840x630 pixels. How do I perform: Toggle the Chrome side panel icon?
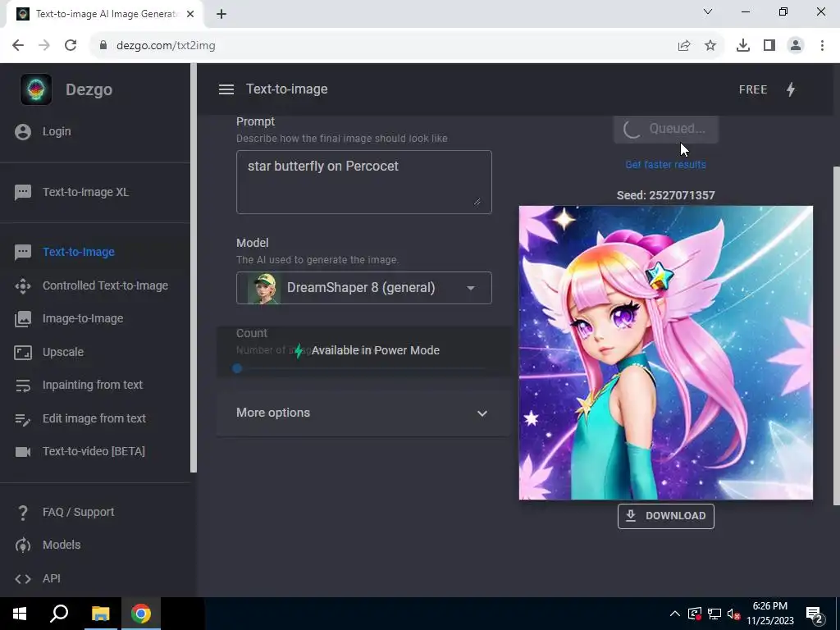click(x=769, y=46)
